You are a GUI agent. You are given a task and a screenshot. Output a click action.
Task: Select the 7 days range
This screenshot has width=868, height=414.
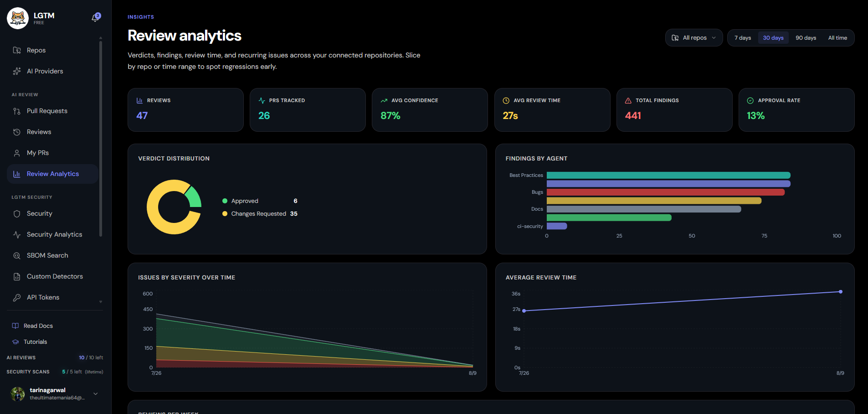point(742,38)
